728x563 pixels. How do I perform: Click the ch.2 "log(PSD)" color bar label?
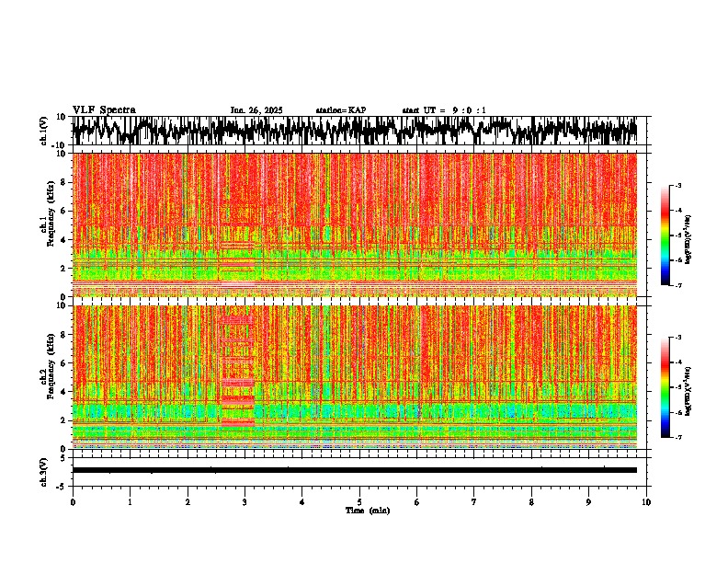[x=688, y=391]
